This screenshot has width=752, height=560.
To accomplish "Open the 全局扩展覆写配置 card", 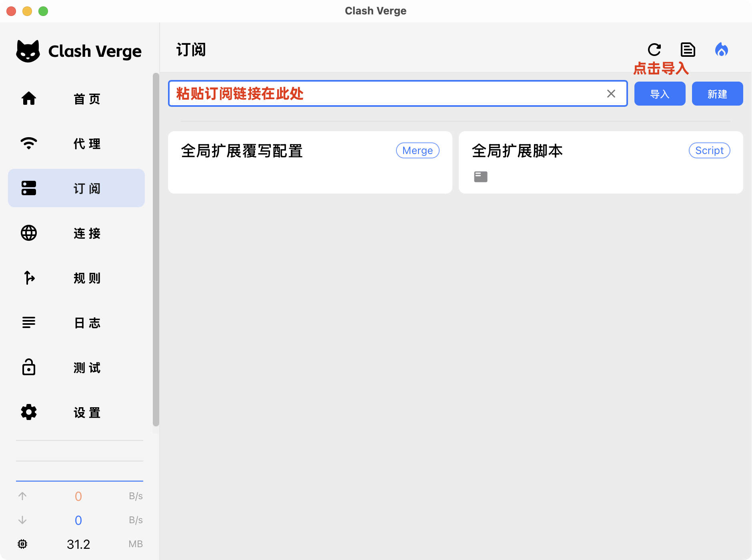I will [310, 162].
